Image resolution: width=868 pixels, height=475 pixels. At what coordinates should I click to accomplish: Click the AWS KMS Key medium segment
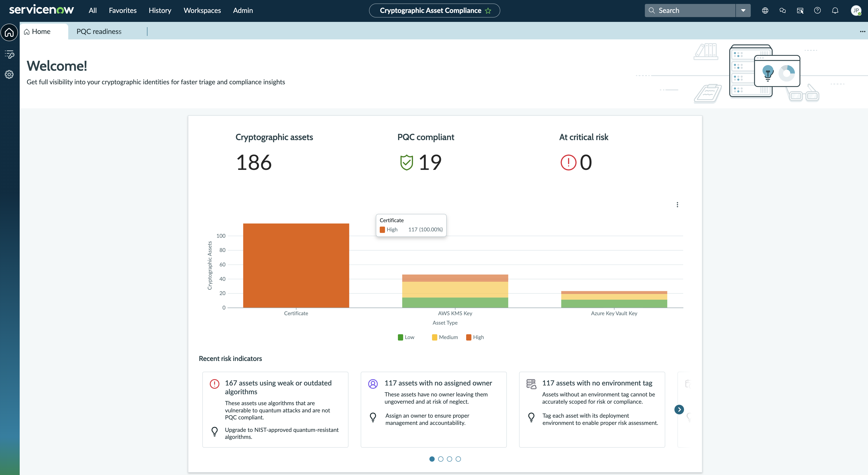click(455, 289)
